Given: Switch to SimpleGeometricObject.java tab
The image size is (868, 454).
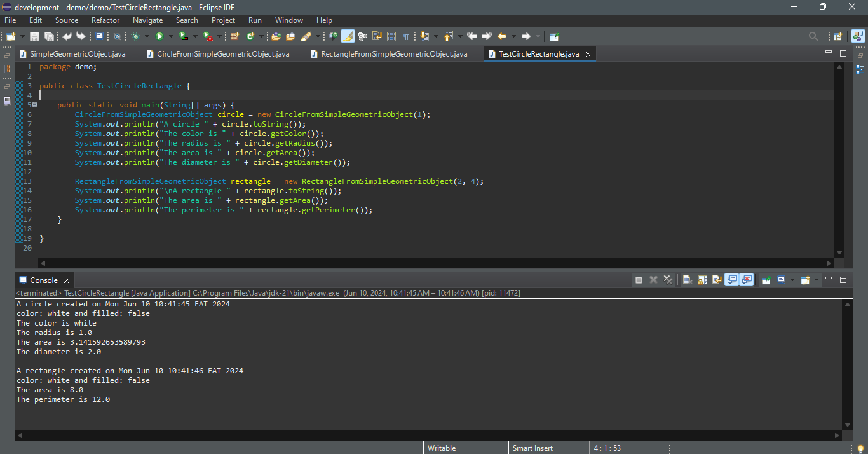Looking at the screenshot, I should point(77,54).
